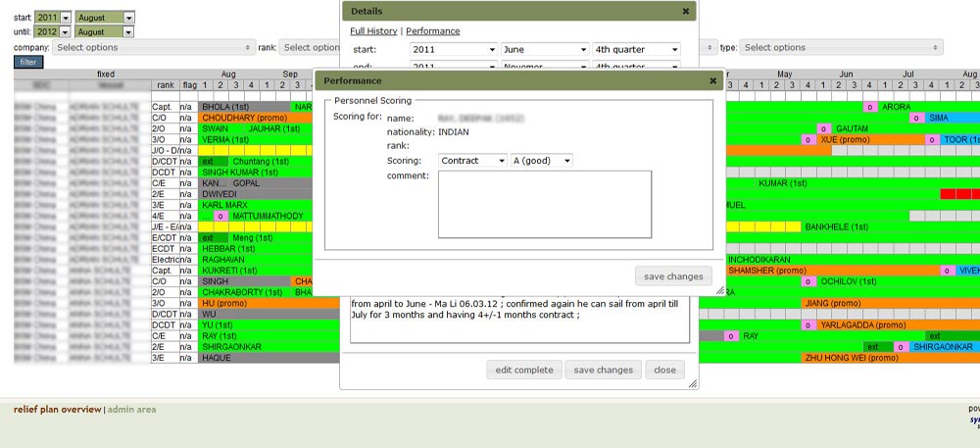980x448 pixels.
Task: Click the pink o marker before RAY on right
Action: tap(731, 336)
